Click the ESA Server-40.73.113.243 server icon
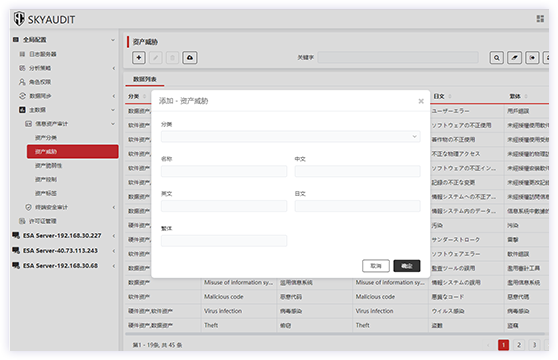The image size is (558, 360). [16, 250]
